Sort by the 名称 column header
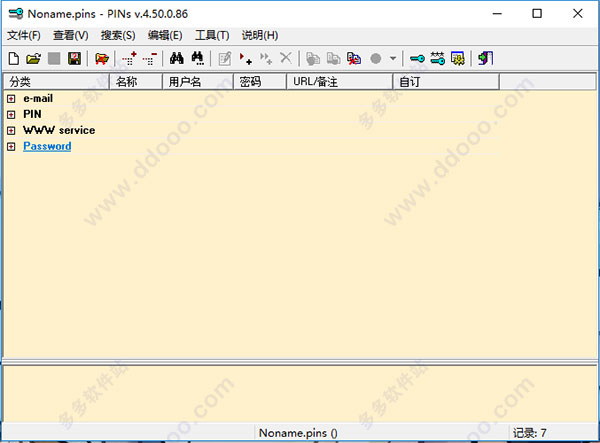 (x=136, y=82)
